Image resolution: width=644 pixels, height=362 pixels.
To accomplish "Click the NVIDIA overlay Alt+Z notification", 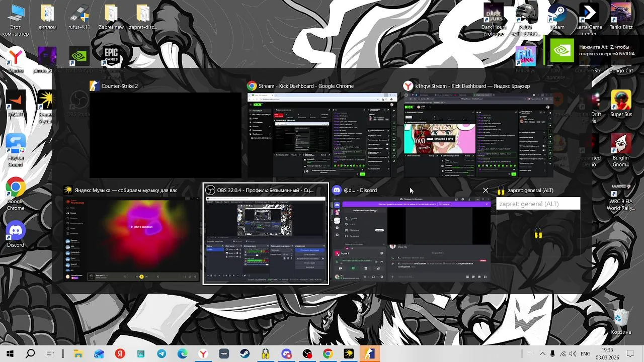I will (x=594, y=50).
